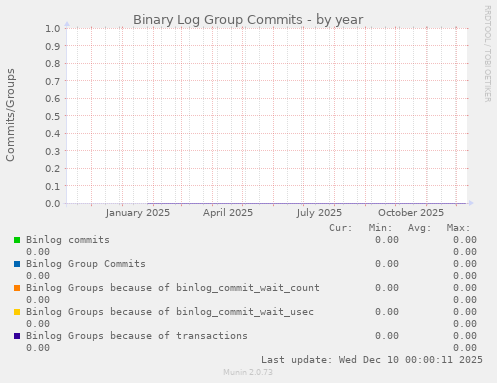Screen dimensions: 497x383
Task: Click the 'Munin 2.0.73' version text
Action: [x=248, y=372]
